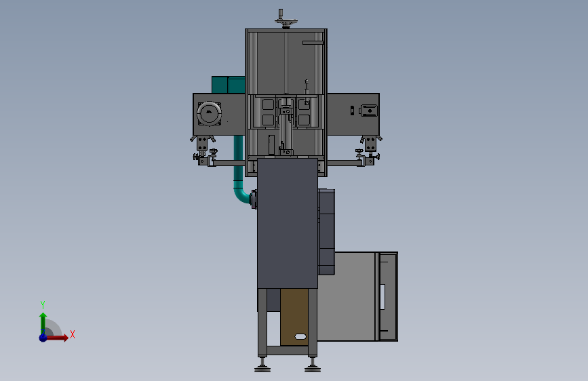588x381 pixels.
Task: Select the large dark front cover panel
Action: [x=288, y=223]
